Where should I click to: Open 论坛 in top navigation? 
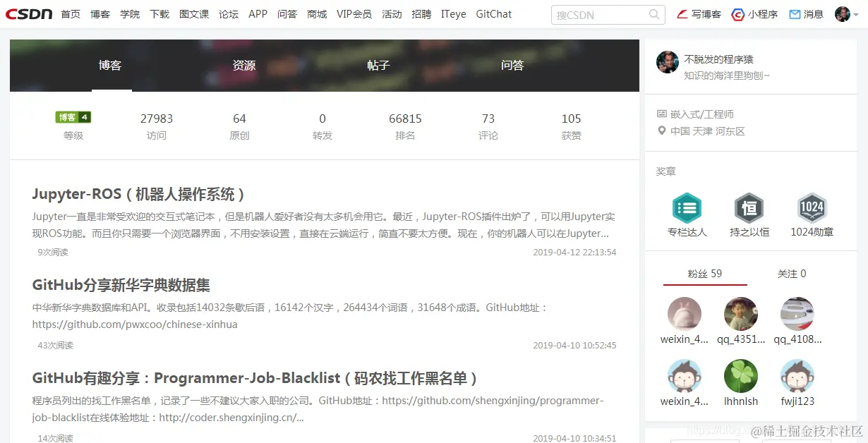click(x=229, y=14)
